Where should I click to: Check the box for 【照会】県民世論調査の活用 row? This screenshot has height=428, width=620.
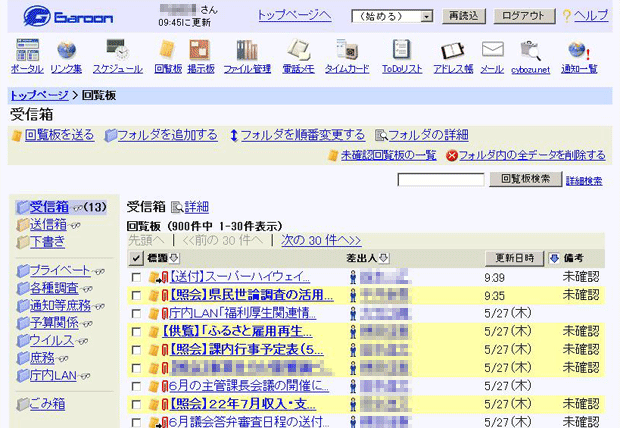click(x=136, y=295)
